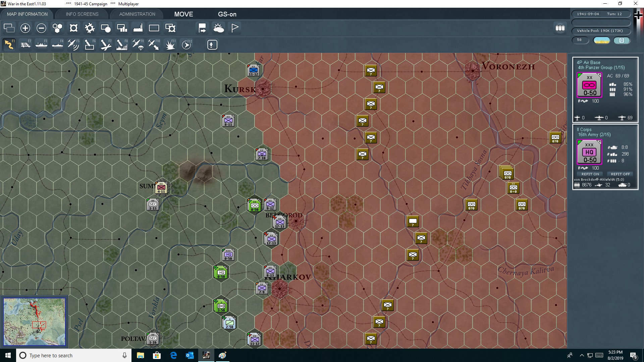The width and height of the screenshot is (644, 362).
Task: Click the zoom in map icon
Action: (25, 28)
